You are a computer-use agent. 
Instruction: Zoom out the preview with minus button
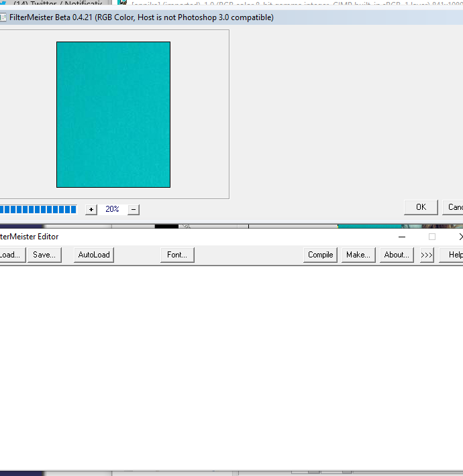(x=134, y=209)
